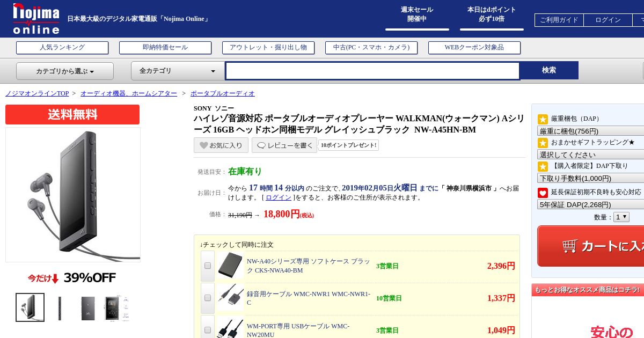Click the shopping cart icon on the cart button

click(x=570, y=246)
